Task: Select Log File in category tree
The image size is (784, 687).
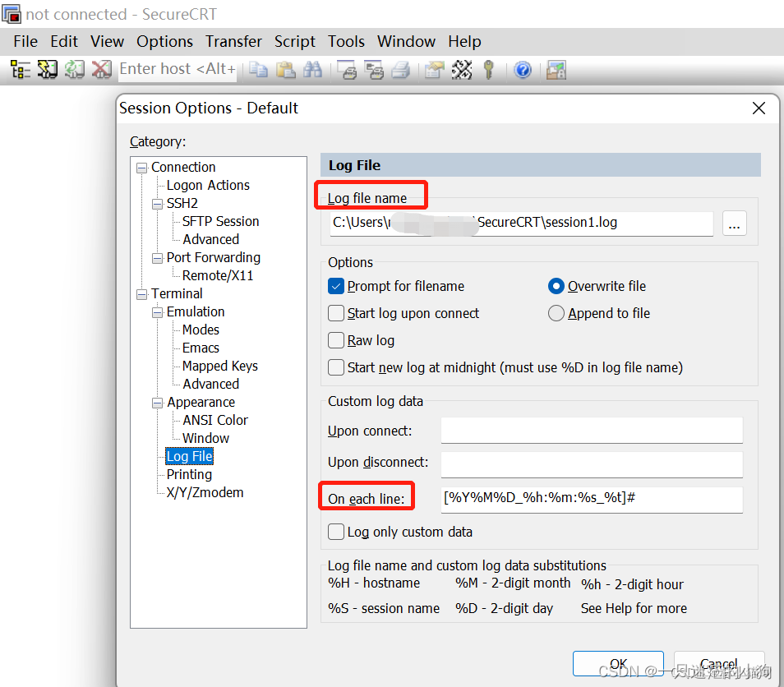Action: pyautogui.click(x=190, y=457)
